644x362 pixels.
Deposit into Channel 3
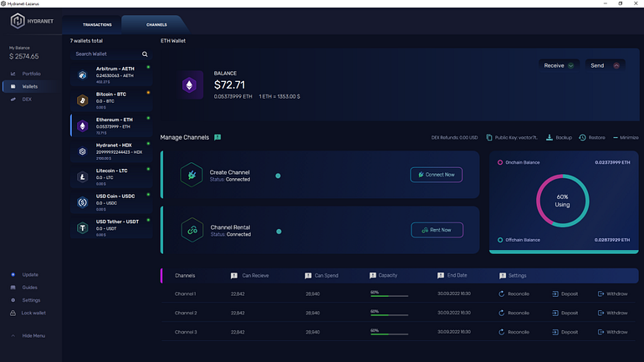pos(565,332)
